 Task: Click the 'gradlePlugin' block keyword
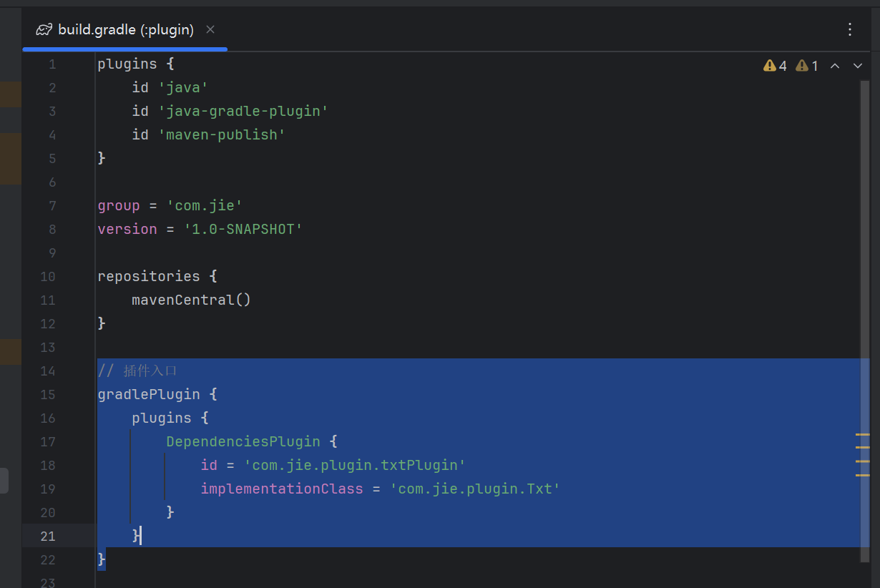(x=149, y=394)
